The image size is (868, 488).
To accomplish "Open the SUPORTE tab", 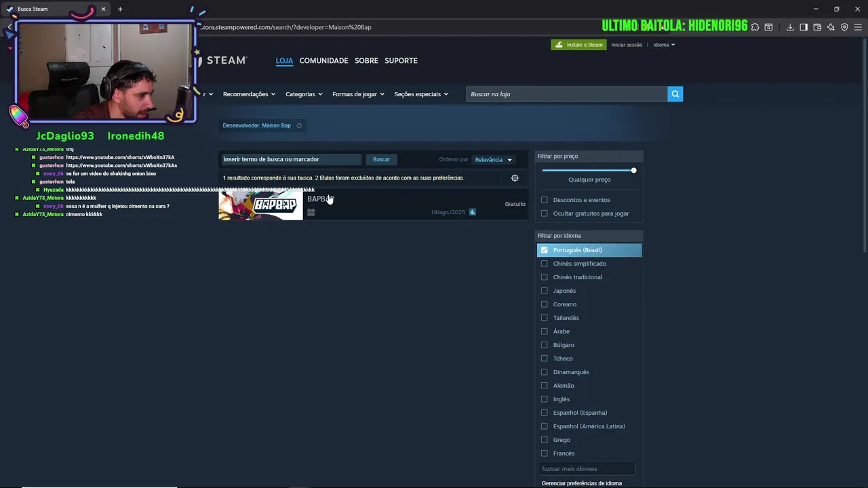I will coord(401,61).
